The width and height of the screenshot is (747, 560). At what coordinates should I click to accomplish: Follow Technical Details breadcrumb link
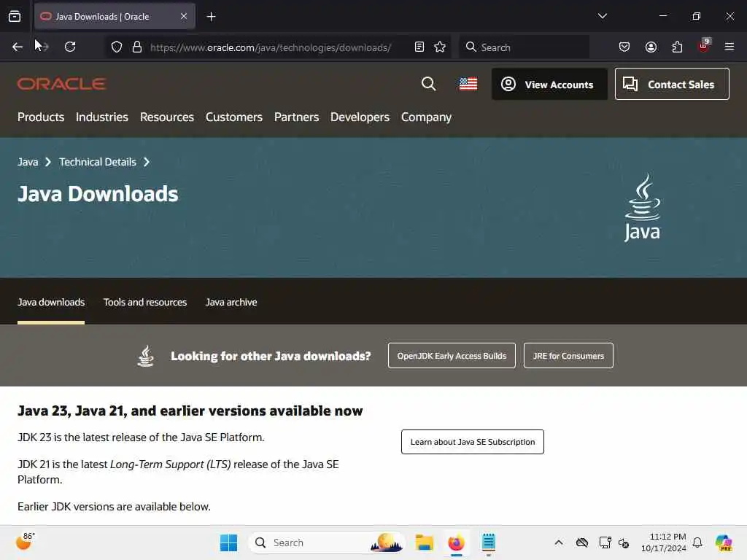(x=98, y=162)
